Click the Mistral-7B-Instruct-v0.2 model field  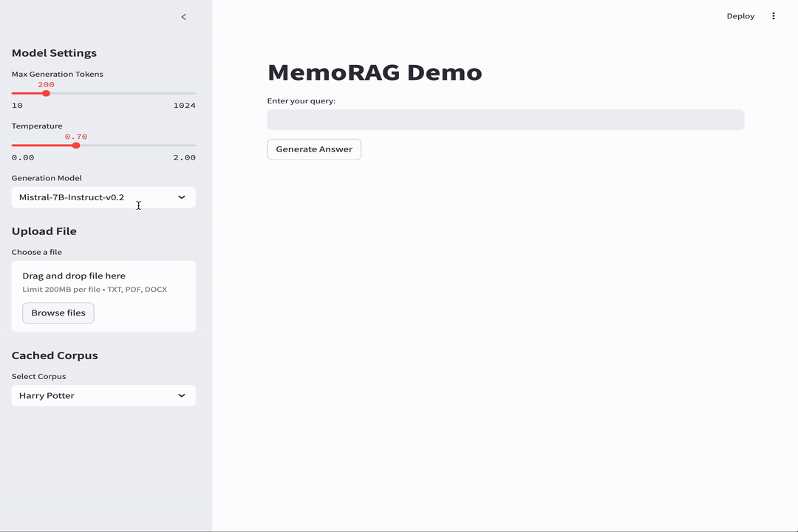click(89, 197)
